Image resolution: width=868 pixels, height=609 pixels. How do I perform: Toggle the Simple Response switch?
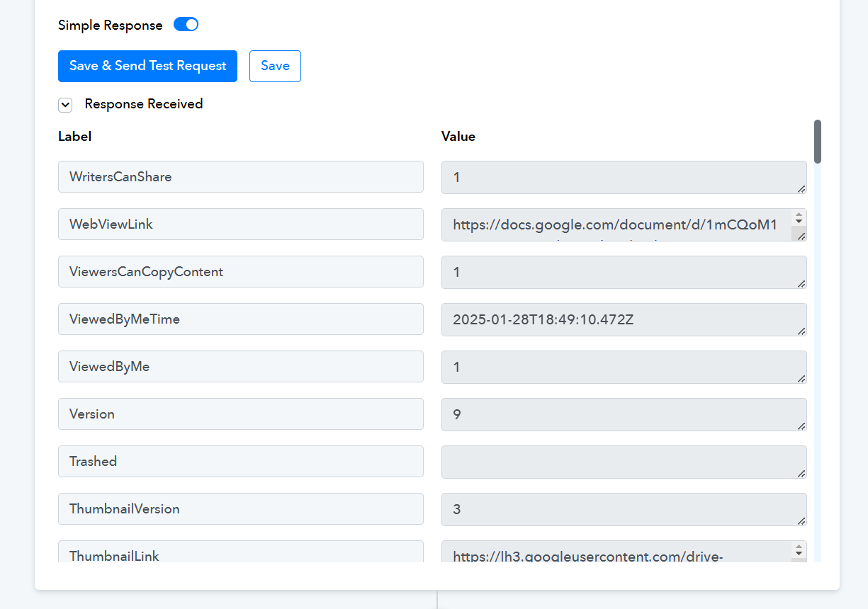pos(186,25)
